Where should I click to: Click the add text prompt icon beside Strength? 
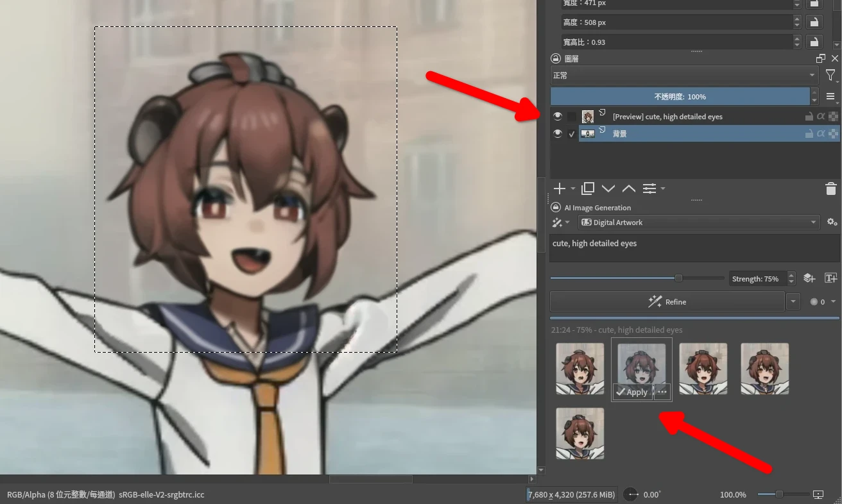tap(830, 278)
